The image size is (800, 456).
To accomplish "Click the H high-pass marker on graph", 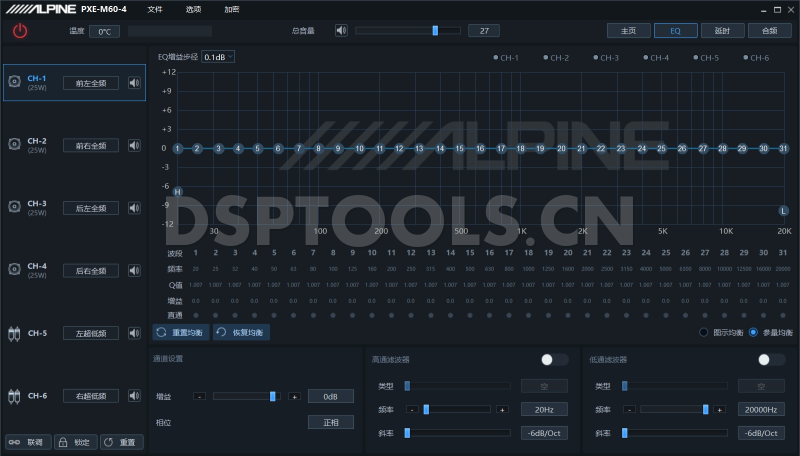I will click(178, 192).
